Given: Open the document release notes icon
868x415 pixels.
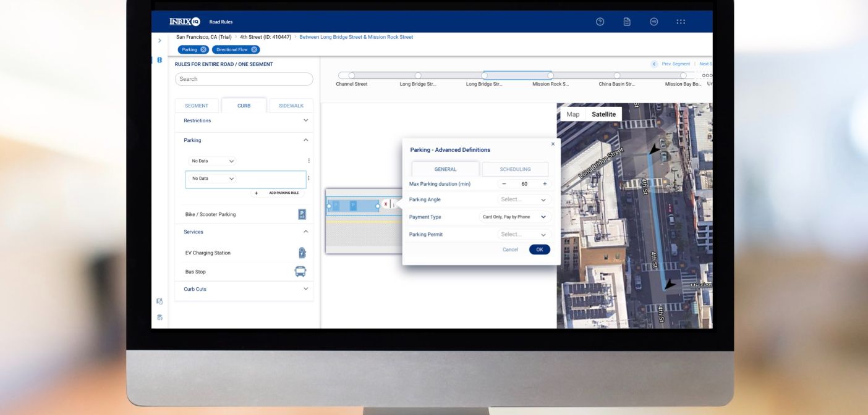Looking at the screenshot, I should pos(626,21).
